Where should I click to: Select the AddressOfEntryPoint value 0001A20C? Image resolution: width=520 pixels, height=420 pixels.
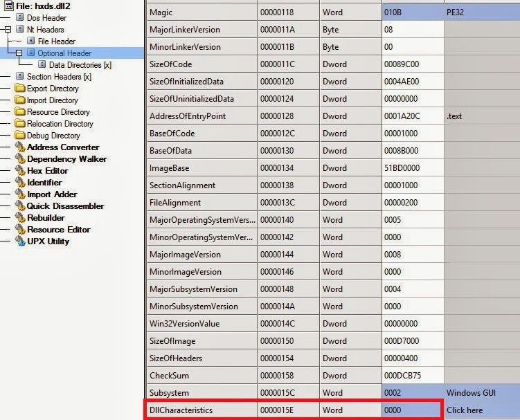(411, 116)
